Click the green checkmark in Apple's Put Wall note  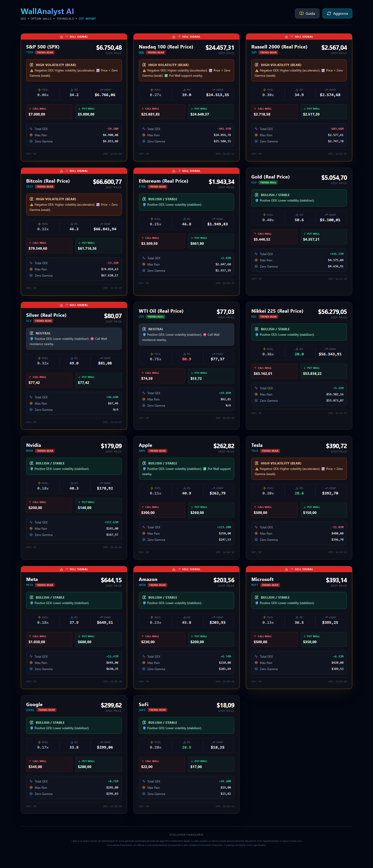205,469
